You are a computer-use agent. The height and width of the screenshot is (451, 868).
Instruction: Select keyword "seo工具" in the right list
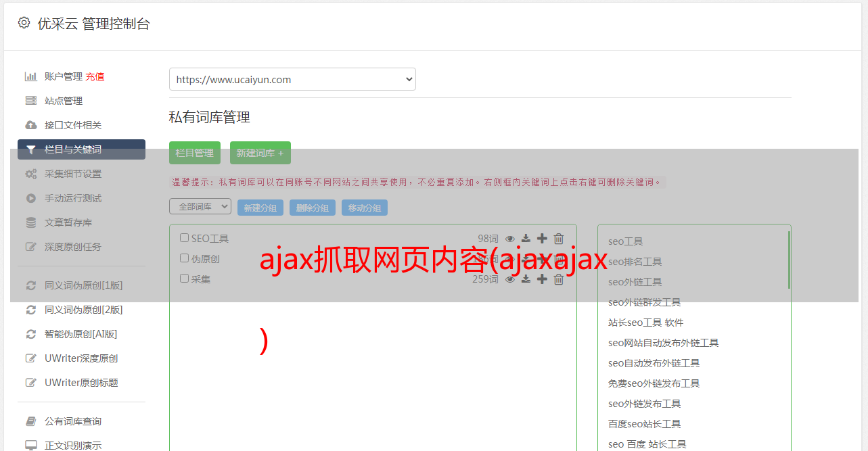[x=626, y=241]
